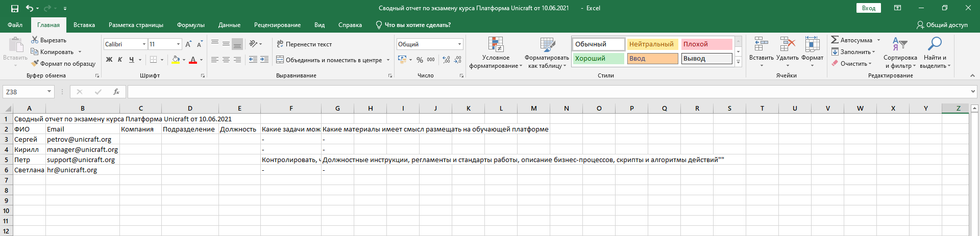The image size is (980, 236).
Task: Apply the Плохой cell style swatch
Action: tap(706, 44)
